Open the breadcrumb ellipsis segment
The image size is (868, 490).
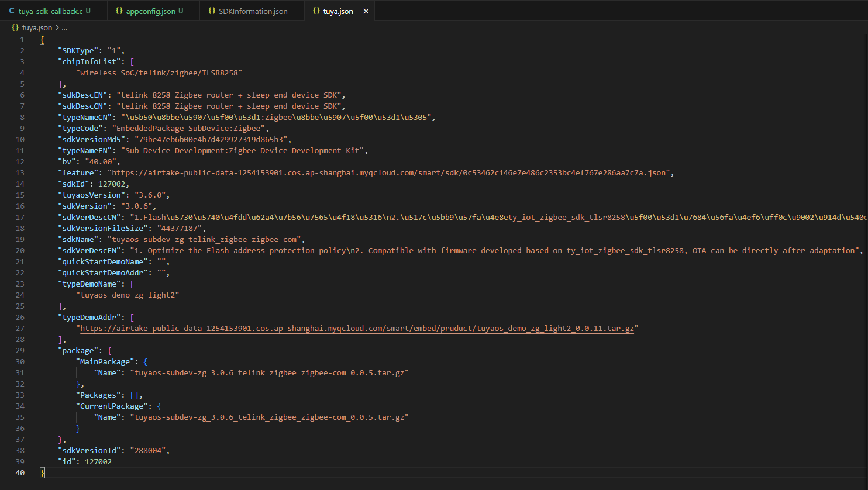point(64,27)
